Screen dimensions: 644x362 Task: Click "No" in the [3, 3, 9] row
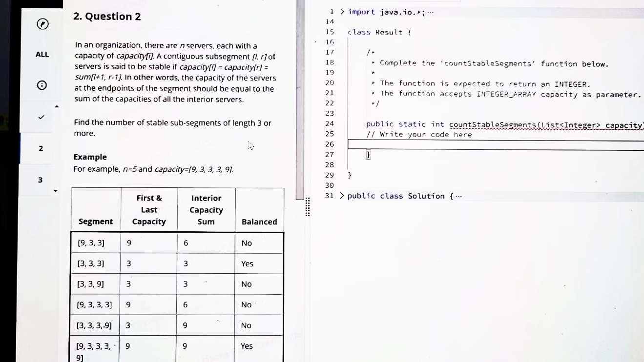coord(247,284)
